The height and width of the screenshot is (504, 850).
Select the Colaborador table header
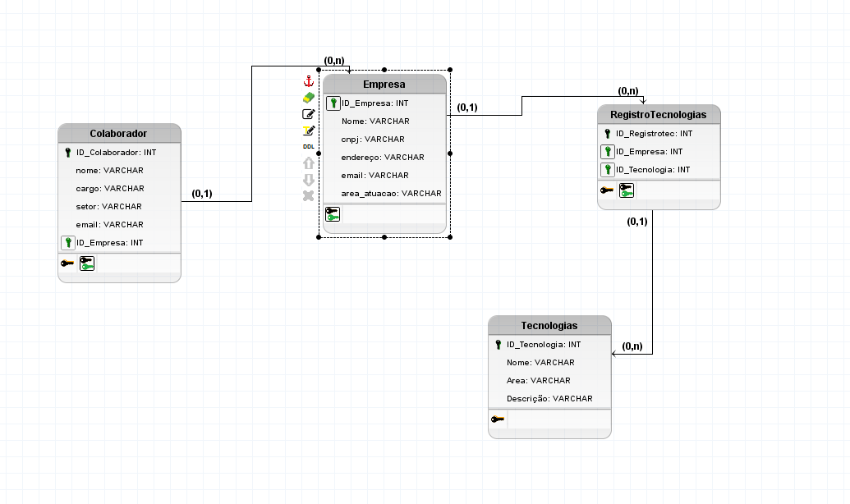[118, 133]
